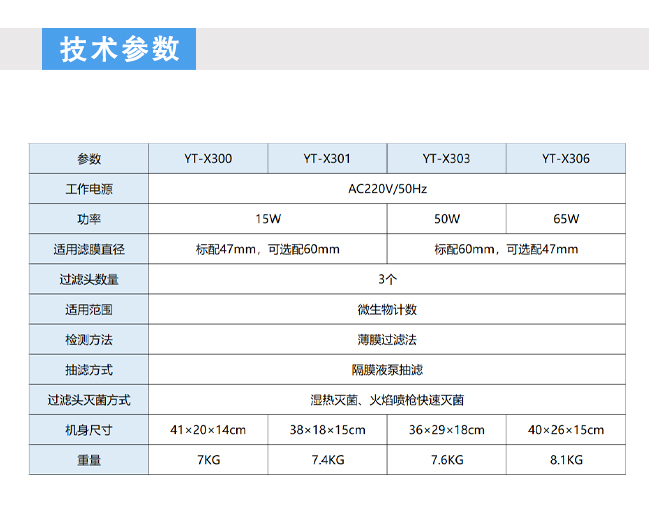
Task: Click the AC220V/50Hz value cell
Action: coord(387,188)
